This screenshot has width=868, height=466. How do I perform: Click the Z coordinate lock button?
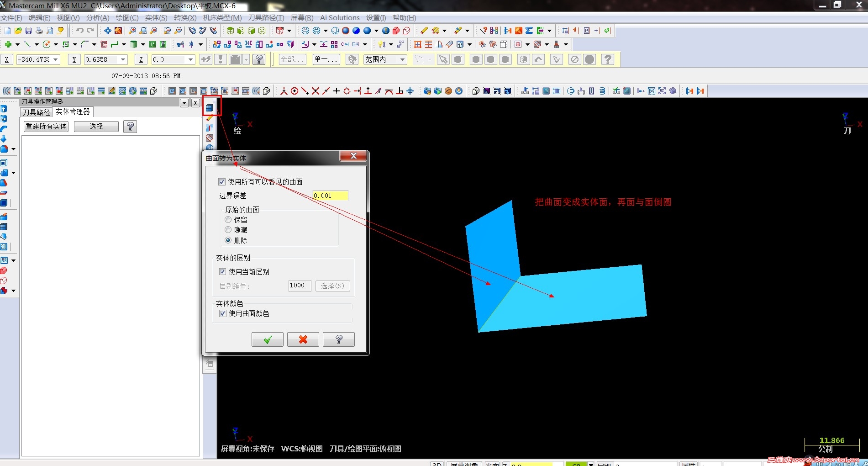coord(141,59)
